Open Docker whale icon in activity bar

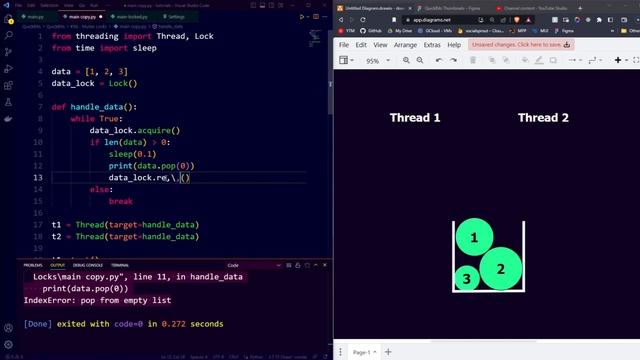coord(8,119)
